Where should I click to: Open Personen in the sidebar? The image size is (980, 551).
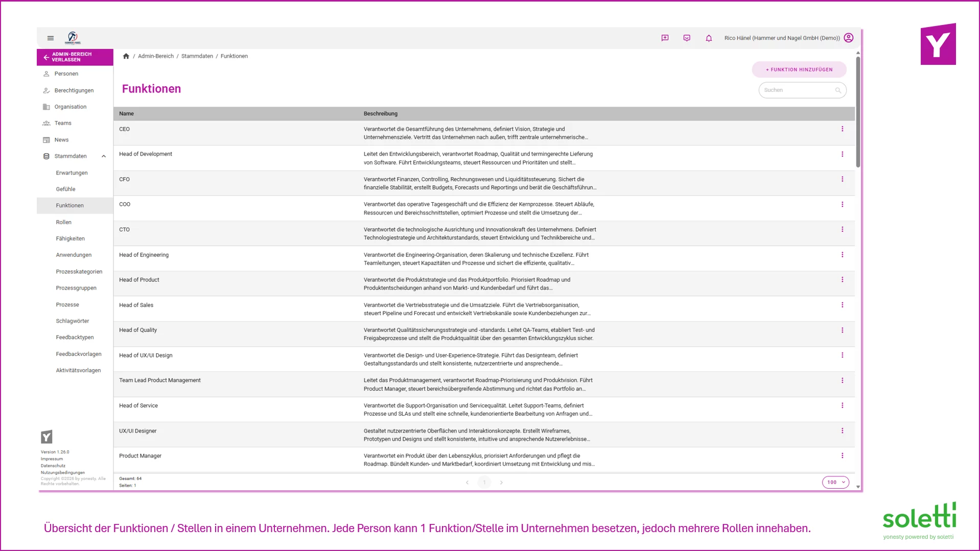coord(75,74)
